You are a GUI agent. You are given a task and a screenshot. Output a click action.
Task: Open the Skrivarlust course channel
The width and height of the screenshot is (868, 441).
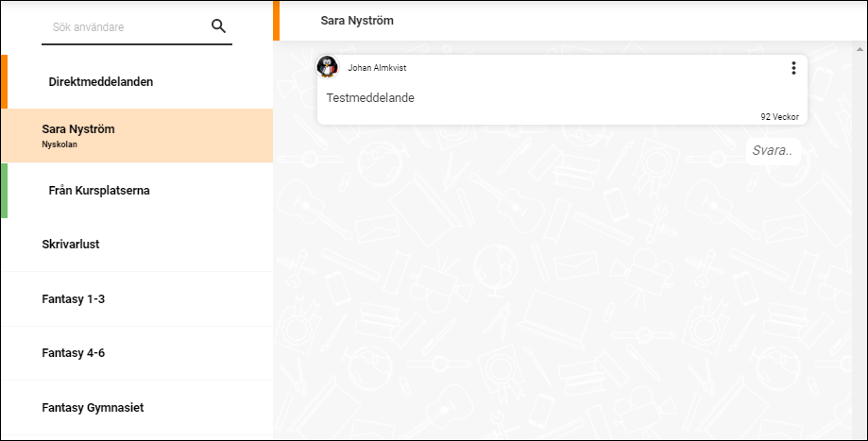137,244
